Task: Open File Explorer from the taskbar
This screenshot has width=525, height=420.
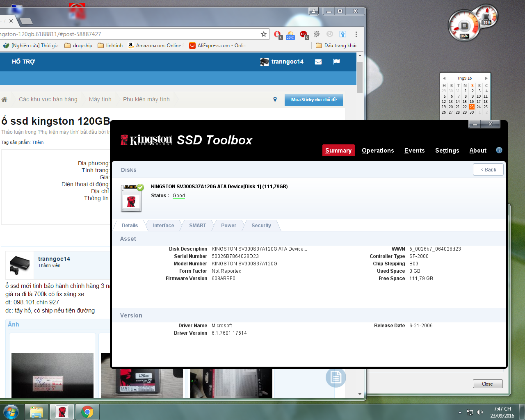Action: tap(37, 412)
